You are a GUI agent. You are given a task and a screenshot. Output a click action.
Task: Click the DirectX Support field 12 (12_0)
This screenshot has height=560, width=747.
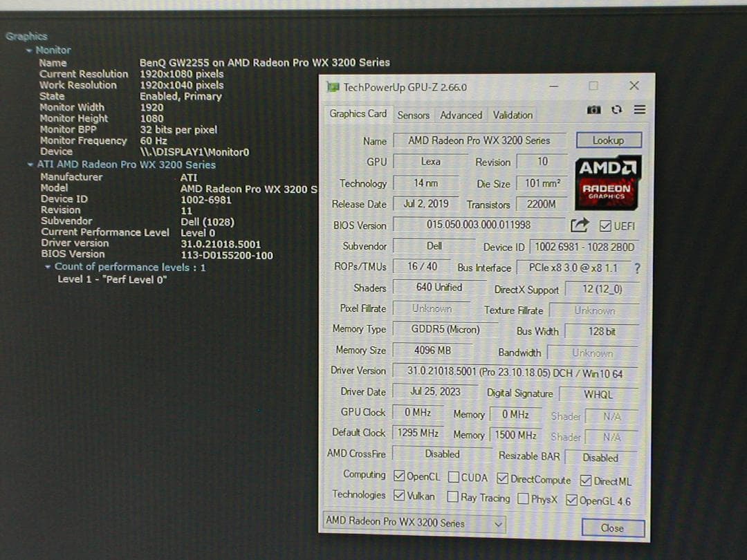pyautogui.click(x=601, y=289)
